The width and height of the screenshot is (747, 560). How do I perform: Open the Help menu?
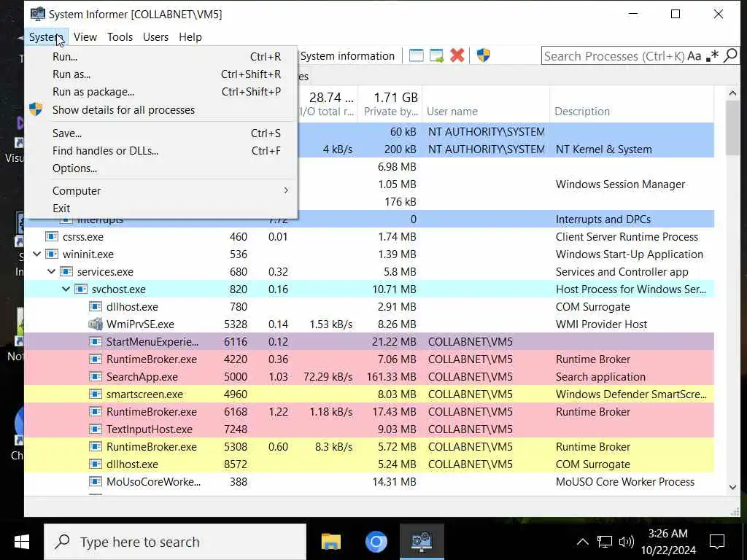point(190,37)
